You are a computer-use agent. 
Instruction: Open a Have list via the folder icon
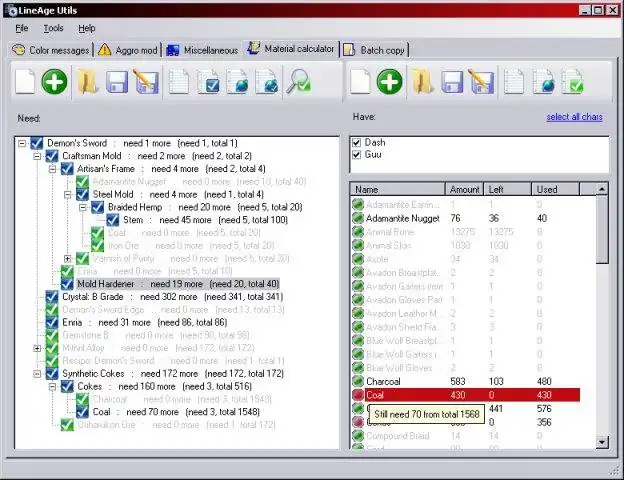(x=422, y=82)
